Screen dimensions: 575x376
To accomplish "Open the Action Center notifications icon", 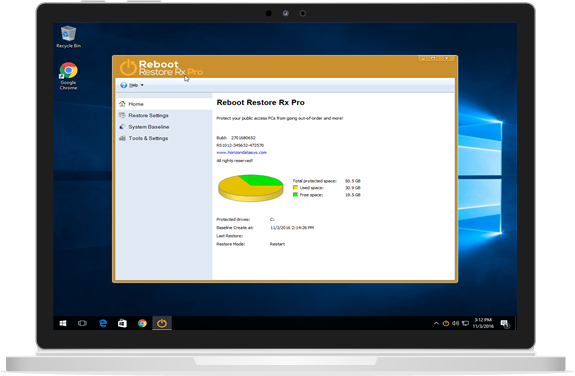I will [505, 324].
